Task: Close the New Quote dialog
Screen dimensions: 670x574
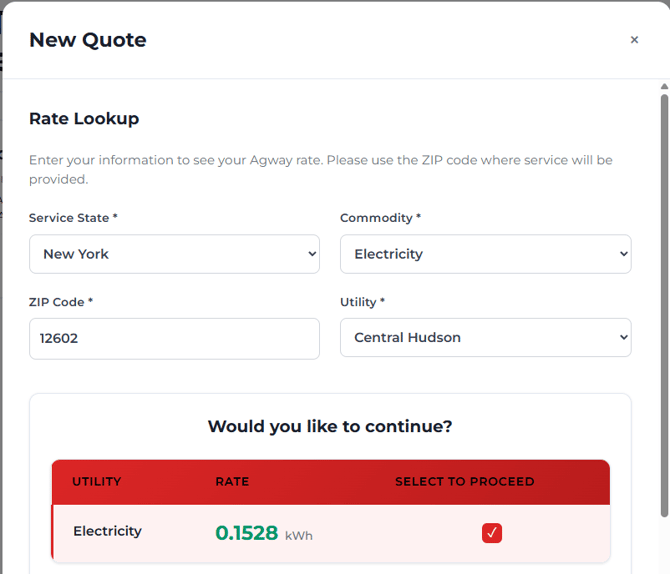Action: click(634, 40)
